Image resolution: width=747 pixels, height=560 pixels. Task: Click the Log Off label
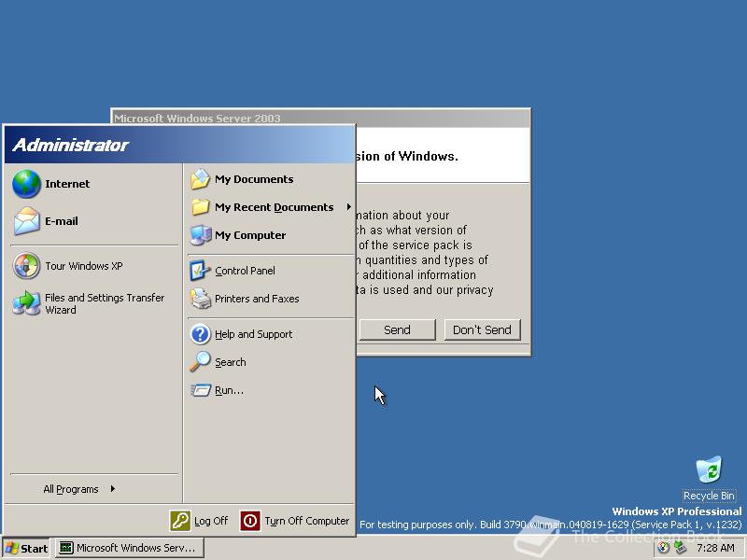point(211,521)
